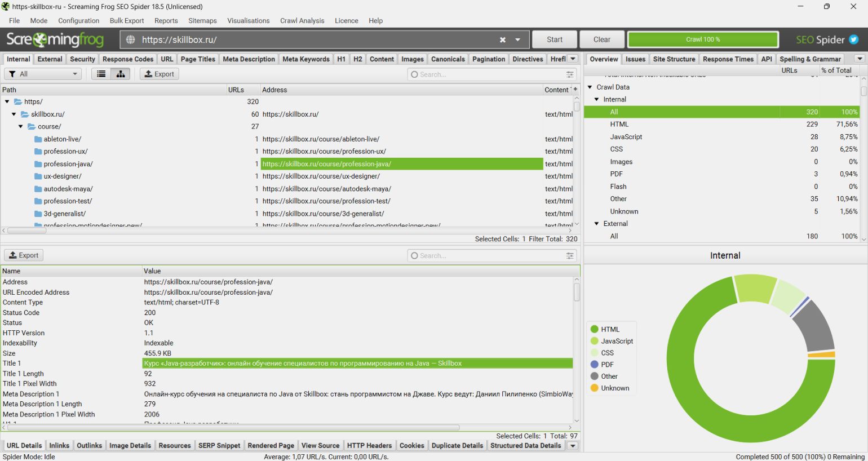Collapse the Internal overview section
The height and width of the screenshot is (461, 868).
click(597, 100)
